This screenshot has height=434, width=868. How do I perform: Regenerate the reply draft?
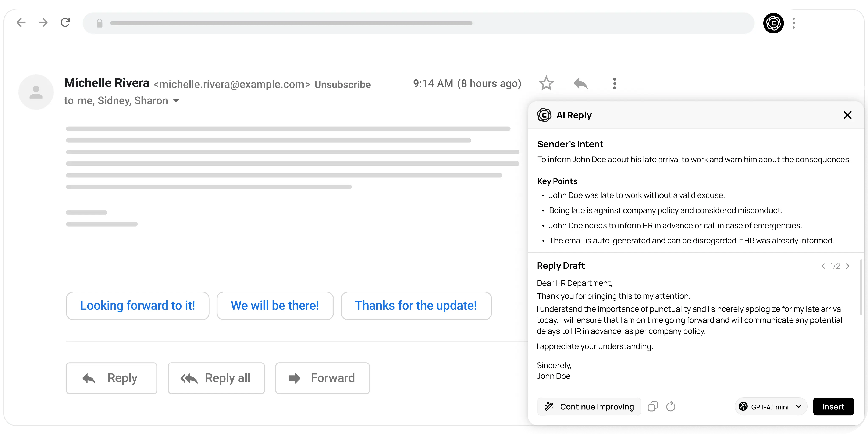(670, 406)
